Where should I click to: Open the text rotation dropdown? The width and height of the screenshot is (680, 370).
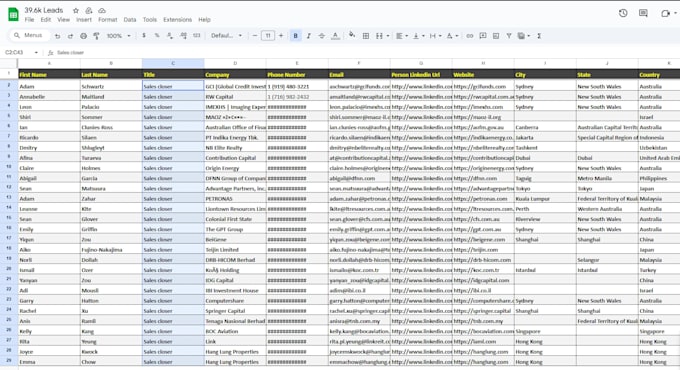point(452,36)
